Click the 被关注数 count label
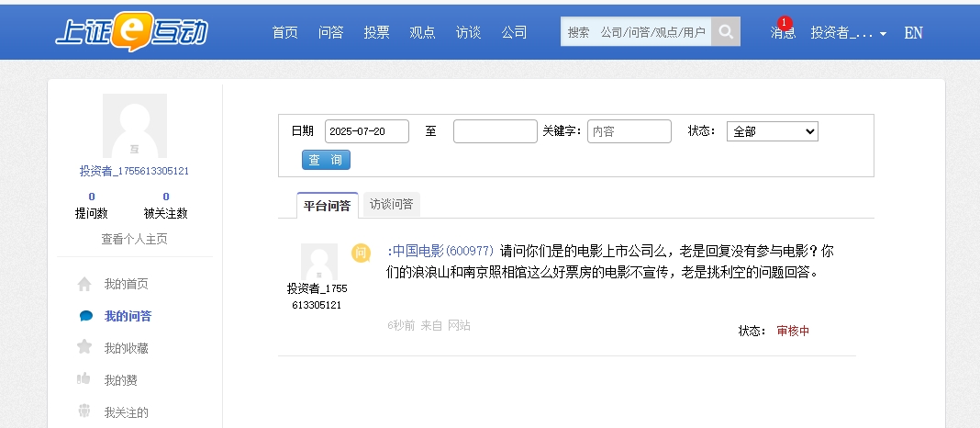Image resolution: width=980 pixels, height=428 pixels. (x=165, y=213)
